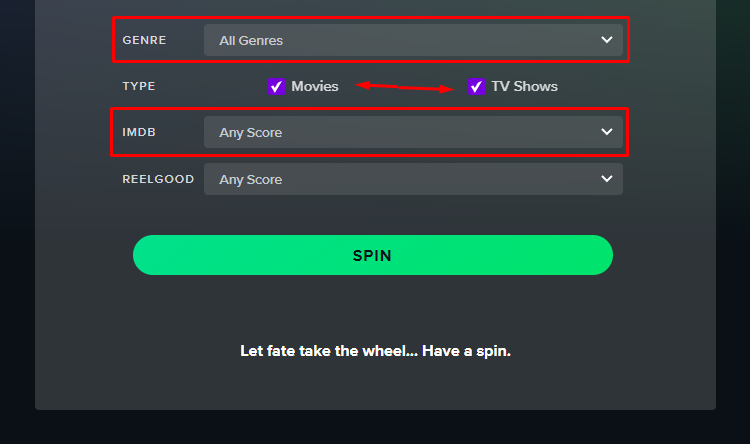The height and width of the screenshot is (444, 750).
Task: Click the IMDB field label
Action: point(139,132)
